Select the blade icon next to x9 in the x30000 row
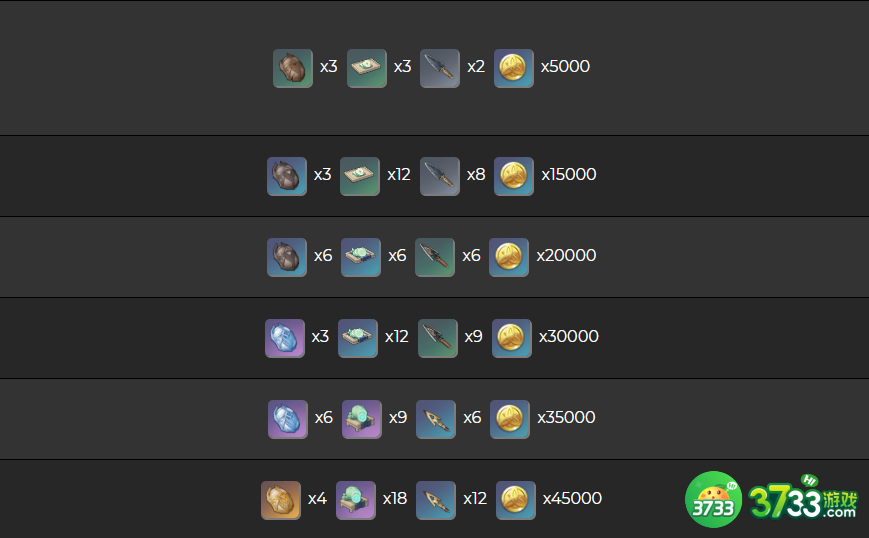Screen dimensions: 869x538 (437, 338)
